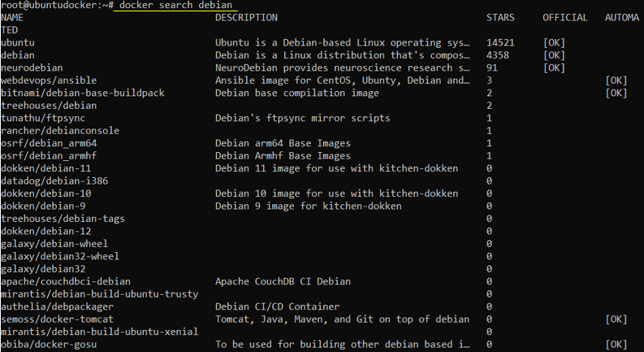The height and width of the screenshot is (352, 644).
Task: Click the automated [OK] for bitnami buildpack
Action: pos(616,93)
